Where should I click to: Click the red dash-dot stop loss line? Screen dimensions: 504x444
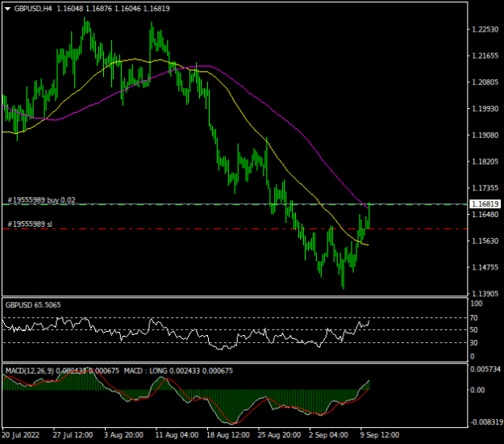click(235, 228)
